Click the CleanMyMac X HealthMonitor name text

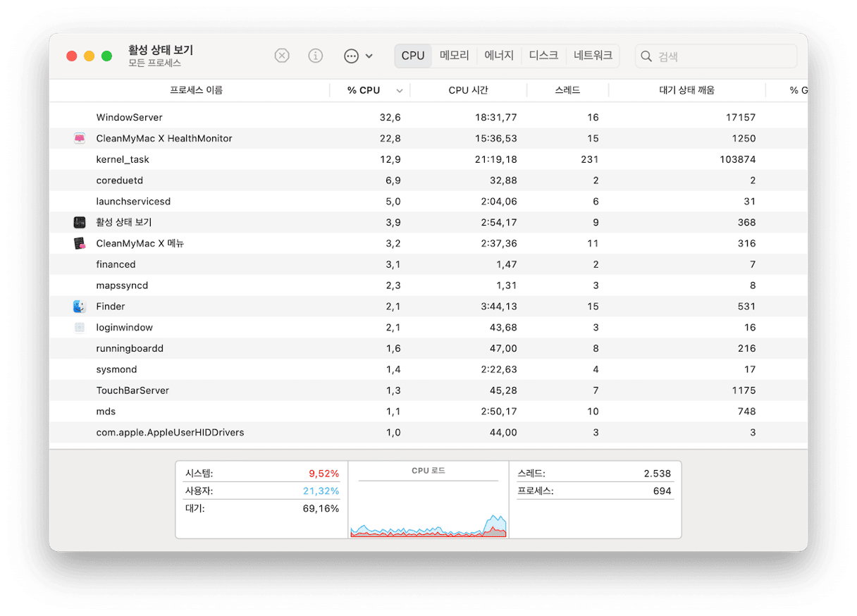[164, 138]
